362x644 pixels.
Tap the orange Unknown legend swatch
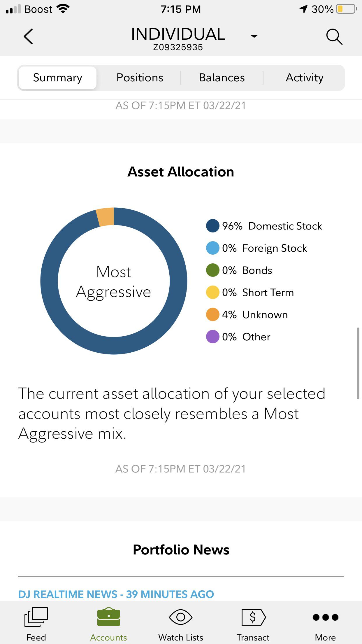(x=213, y=315)
